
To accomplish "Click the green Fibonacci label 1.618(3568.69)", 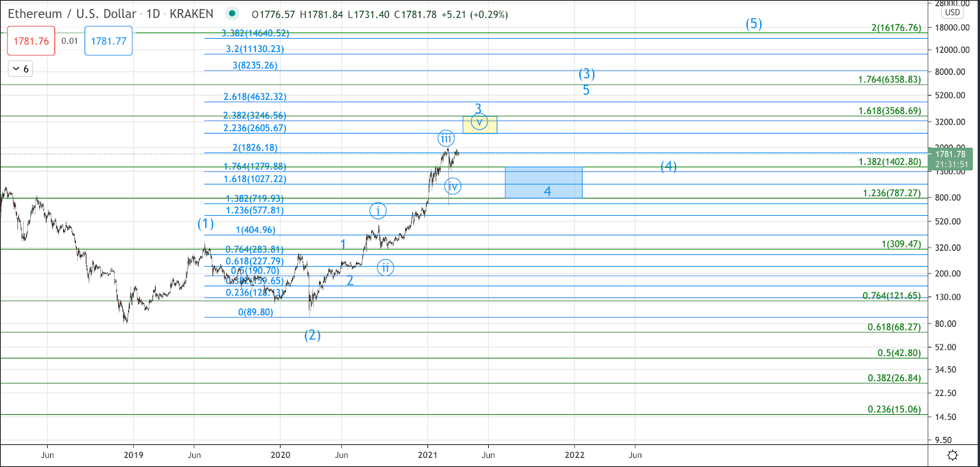I will 889,111.
